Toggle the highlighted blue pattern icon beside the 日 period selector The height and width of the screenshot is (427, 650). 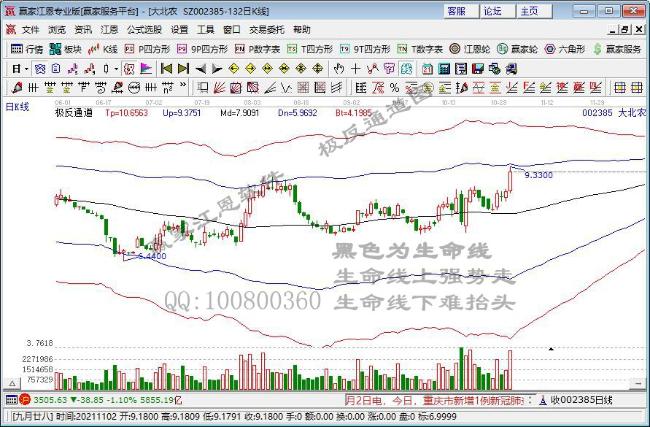[40, 69]
